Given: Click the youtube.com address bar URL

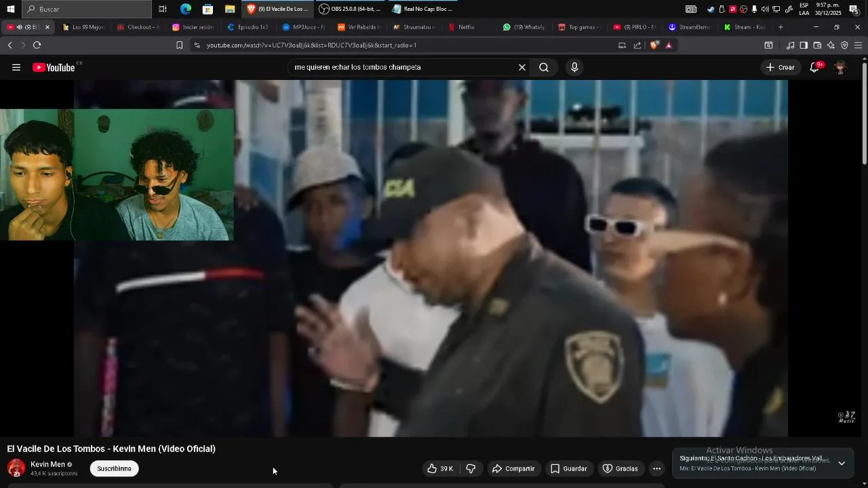Looking at the screenshot, I should (x=311, y=45).
